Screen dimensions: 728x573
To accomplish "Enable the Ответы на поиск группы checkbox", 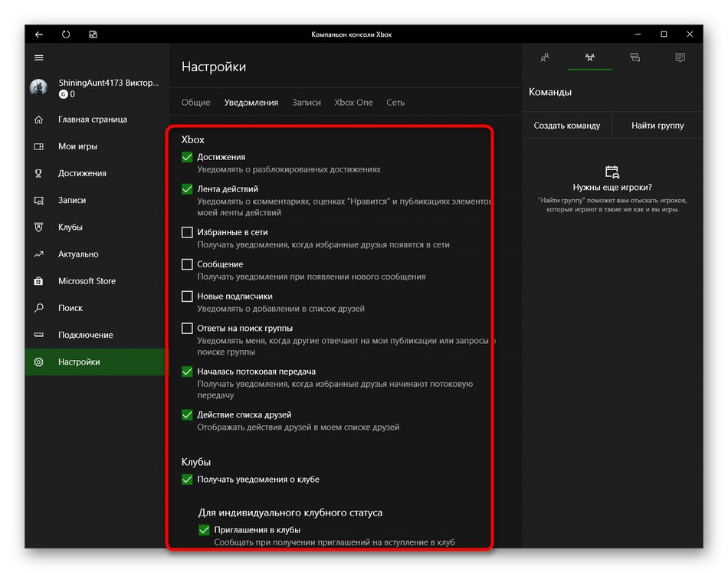I will click(x=187, y=329).
